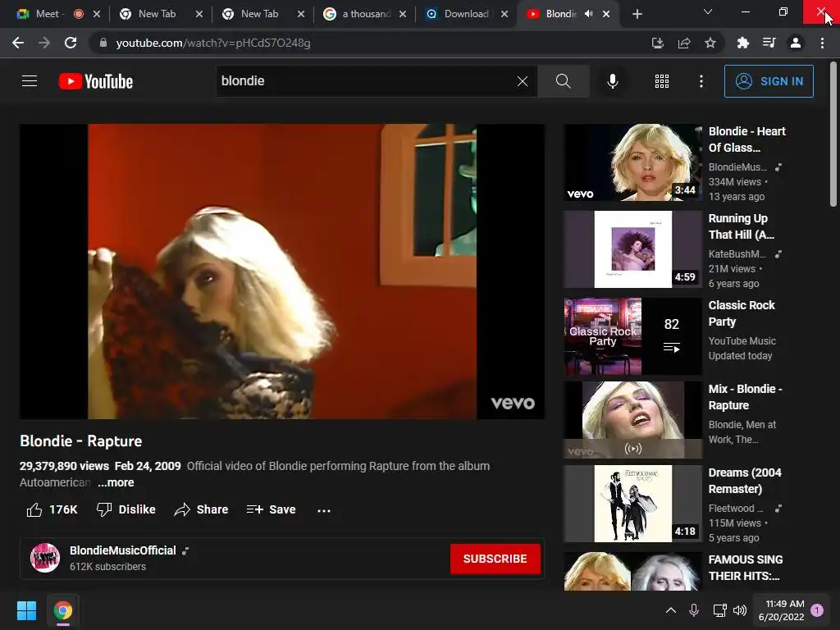Show hidden system tray icons

[670, 610]
